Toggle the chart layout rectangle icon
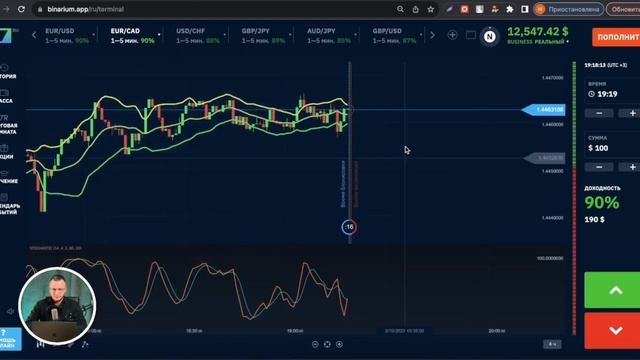This screenshot has height=360, width=640. 471,35
